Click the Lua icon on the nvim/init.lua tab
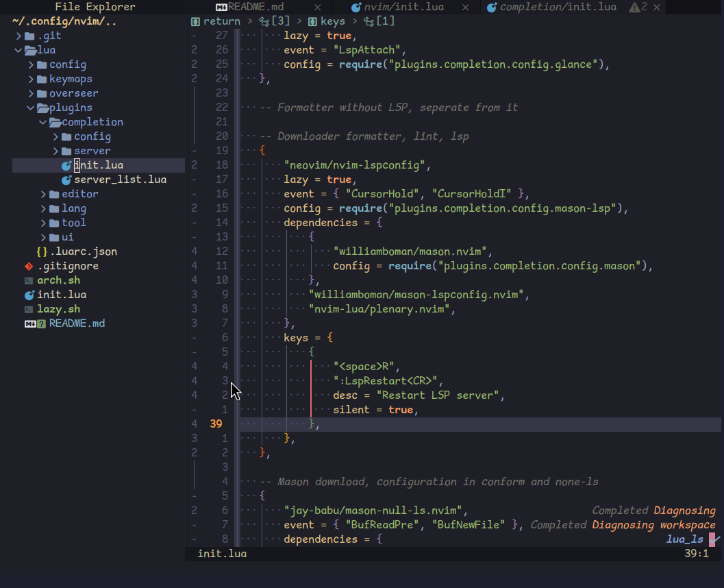 point(355,7)
